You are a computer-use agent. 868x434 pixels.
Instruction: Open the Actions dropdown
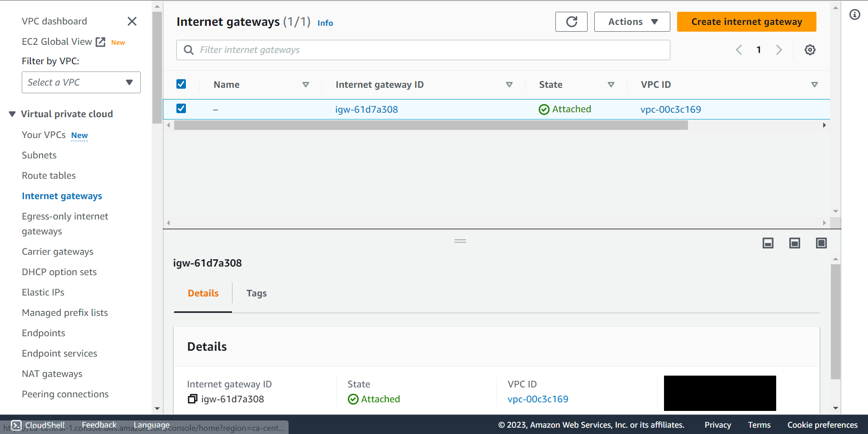coord(632,22)
